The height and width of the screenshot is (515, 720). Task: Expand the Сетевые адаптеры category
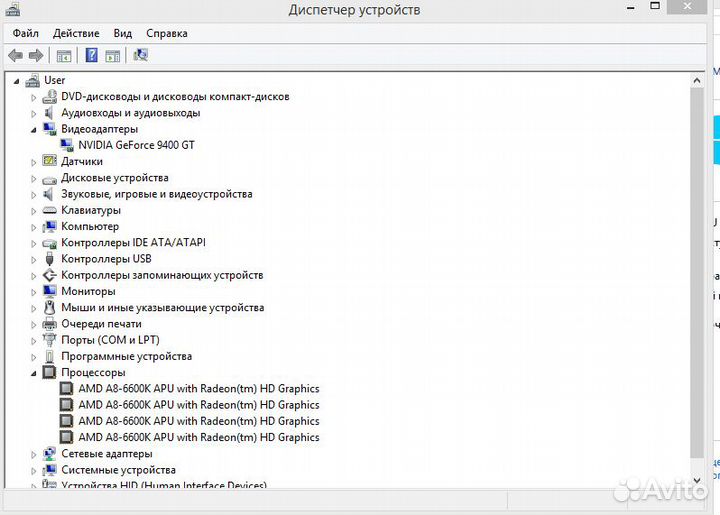click(33, 454)
